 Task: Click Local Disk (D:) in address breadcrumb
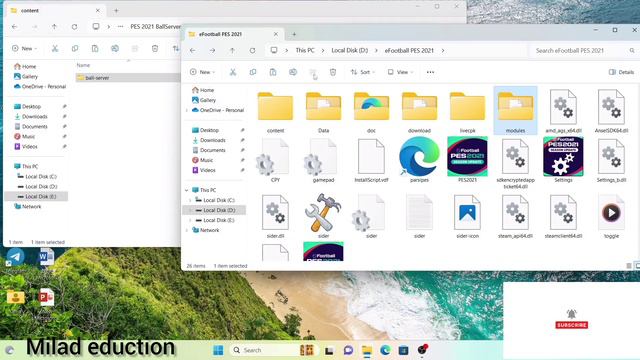349,51
